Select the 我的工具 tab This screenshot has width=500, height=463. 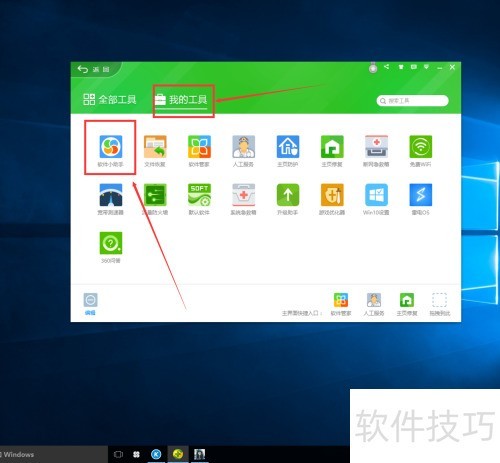[x=181, y=100]
